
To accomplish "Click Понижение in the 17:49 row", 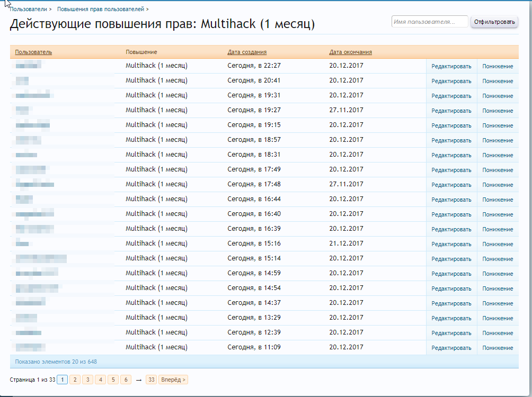I will (x=498, y=170).
